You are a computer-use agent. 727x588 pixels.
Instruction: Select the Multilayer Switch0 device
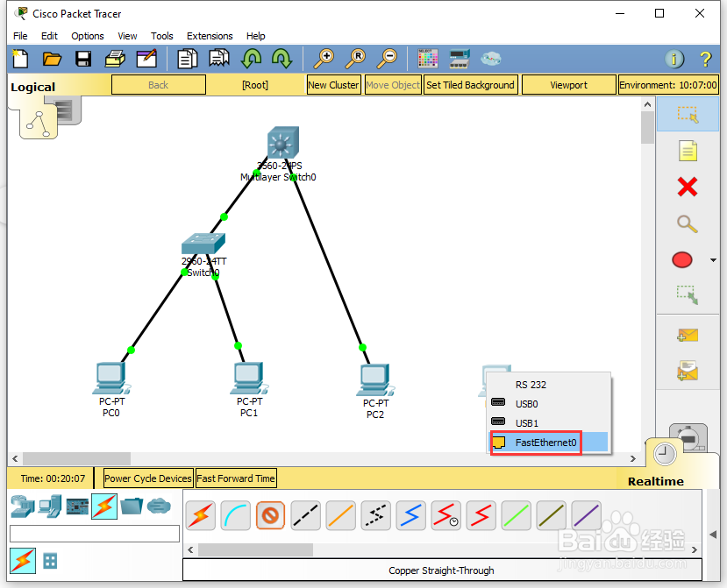coord(283,143)
